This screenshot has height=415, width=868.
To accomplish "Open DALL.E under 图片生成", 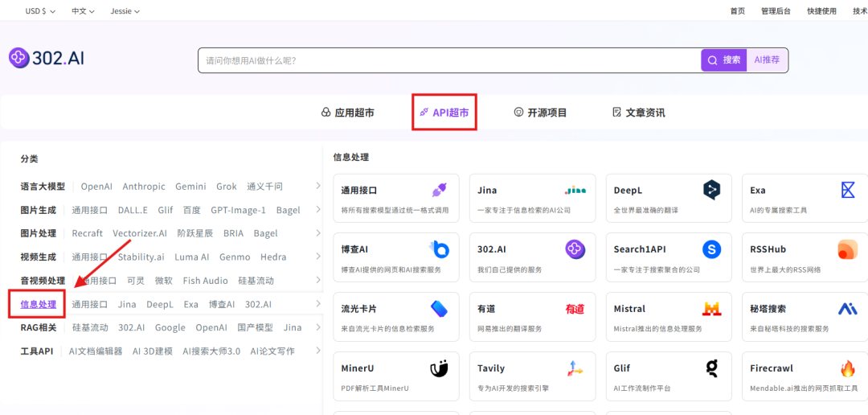I will click(133, 210).
